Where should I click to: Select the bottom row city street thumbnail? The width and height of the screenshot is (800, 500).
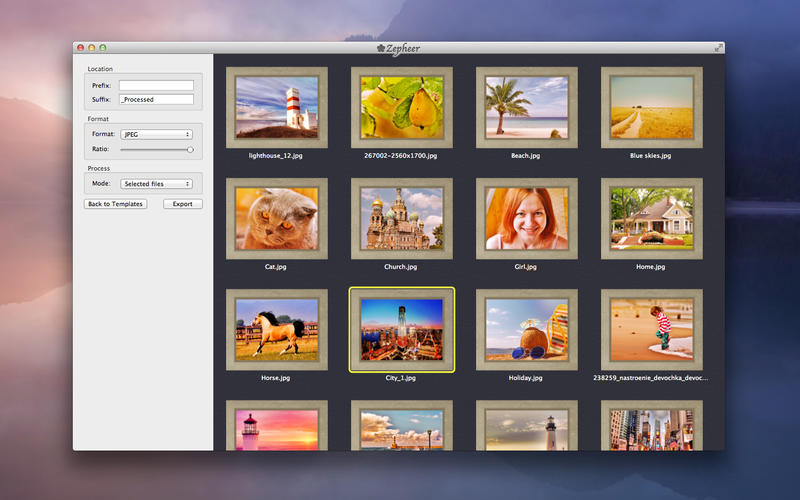[652, 426]
